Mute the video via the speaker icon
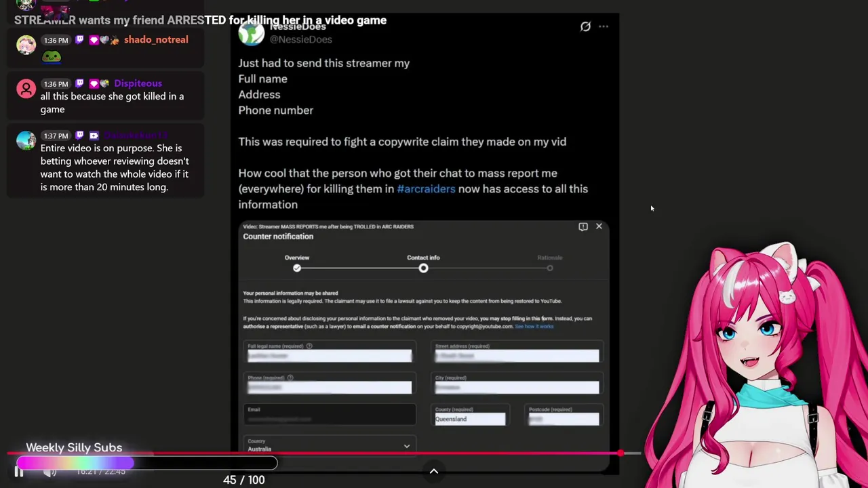Screen dimensions: 868x488 pos(50,472)
